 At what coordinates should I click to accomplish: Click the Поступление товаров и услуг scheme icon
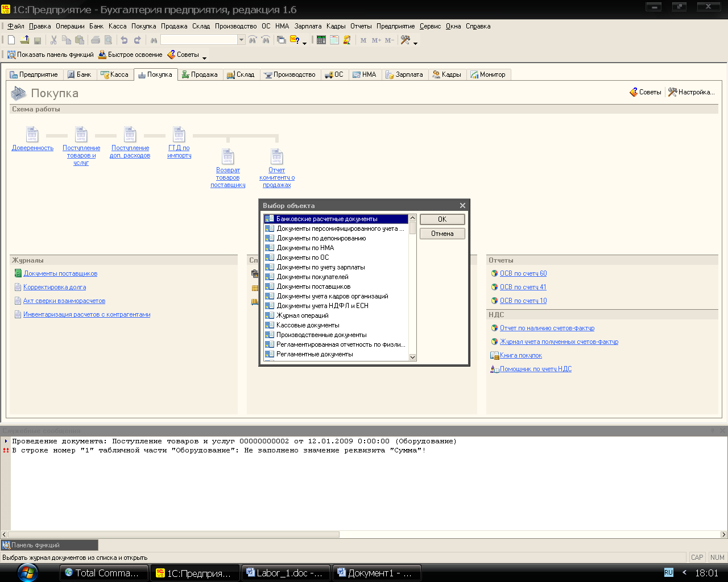click(81, 135)
